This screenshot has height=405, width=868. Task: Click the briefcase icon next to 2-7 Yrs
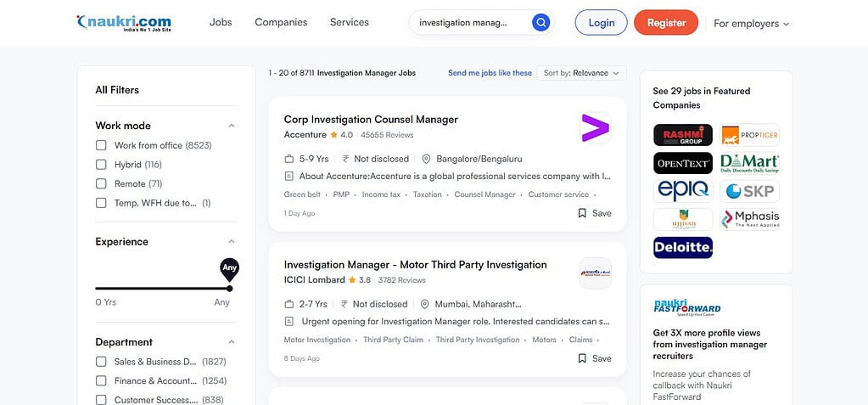click(288, 304)
